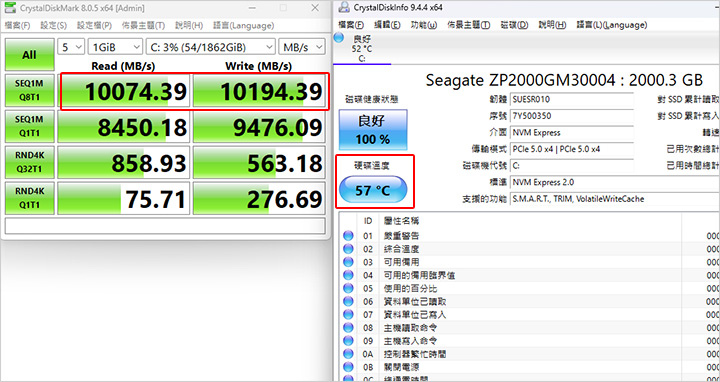Click status circle for attribute 08 主機讀取命令
The image size is (720, 382).
[x=349, y=328]
